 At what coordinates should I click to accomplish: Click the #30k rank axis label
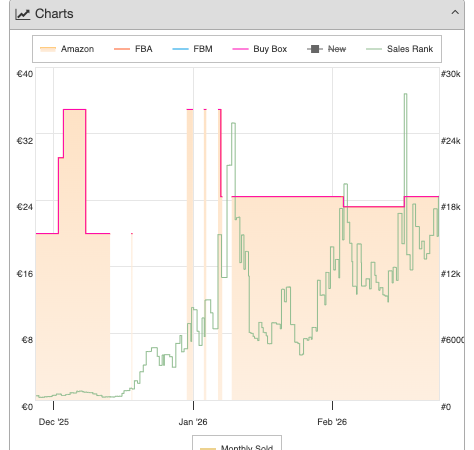point(451,74)
